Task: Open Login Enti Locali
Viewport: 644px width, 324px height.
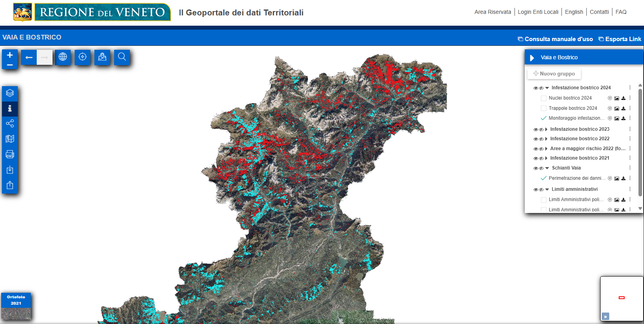Action: click(538, 12)
